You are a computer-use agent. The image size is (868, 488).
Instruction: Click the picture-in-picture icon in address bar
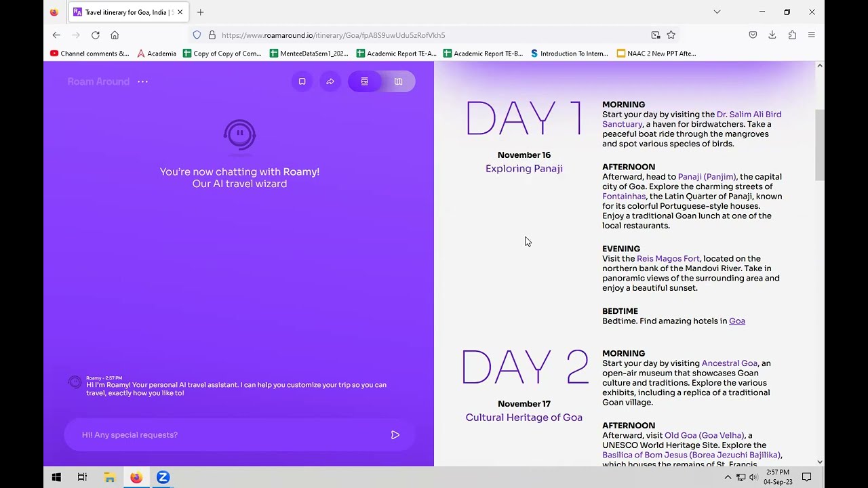(x=656, y=35)
